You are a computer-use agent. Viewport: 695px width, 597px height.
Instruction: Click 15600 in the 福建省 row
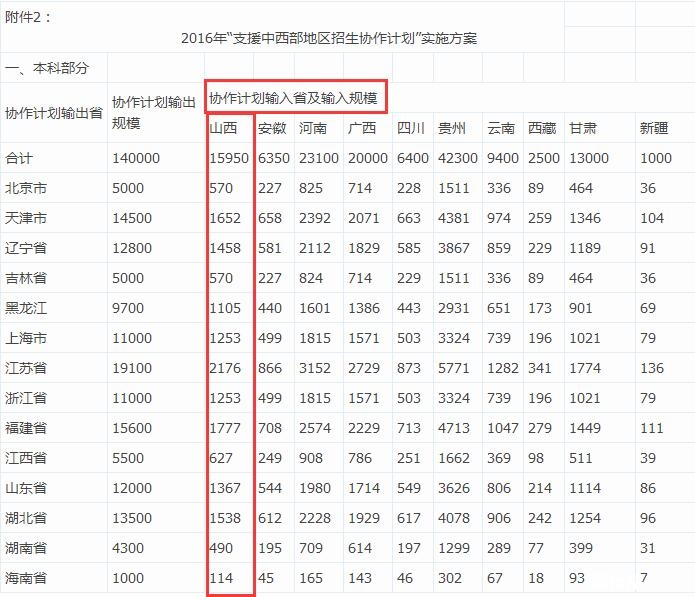click(132, 428)
